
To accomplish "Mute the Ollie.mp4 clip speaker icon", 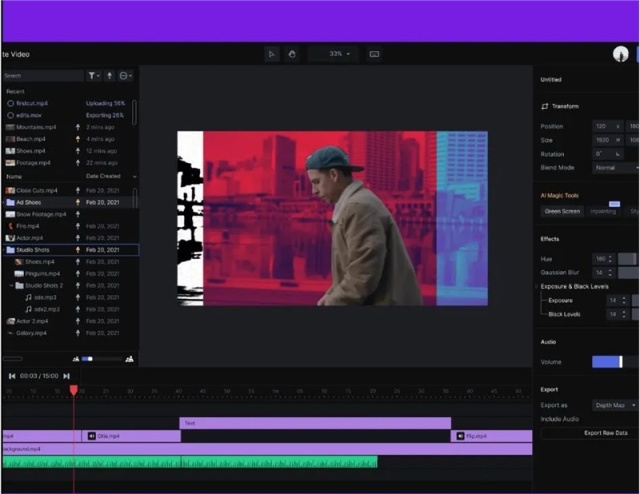I will click(x=92, y=436).
